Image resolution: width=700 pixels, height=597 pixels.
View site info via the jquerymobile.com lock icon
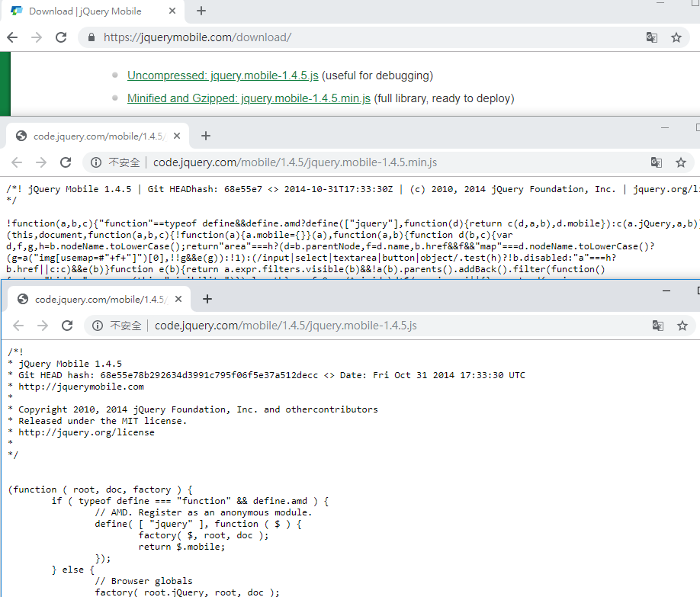coord(92,37)
